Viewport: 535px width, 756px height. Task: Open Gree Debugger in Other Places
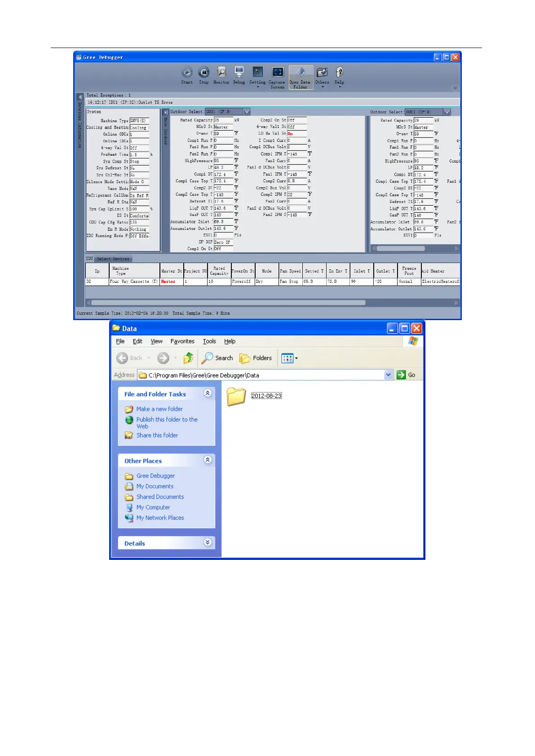(155, 476)
